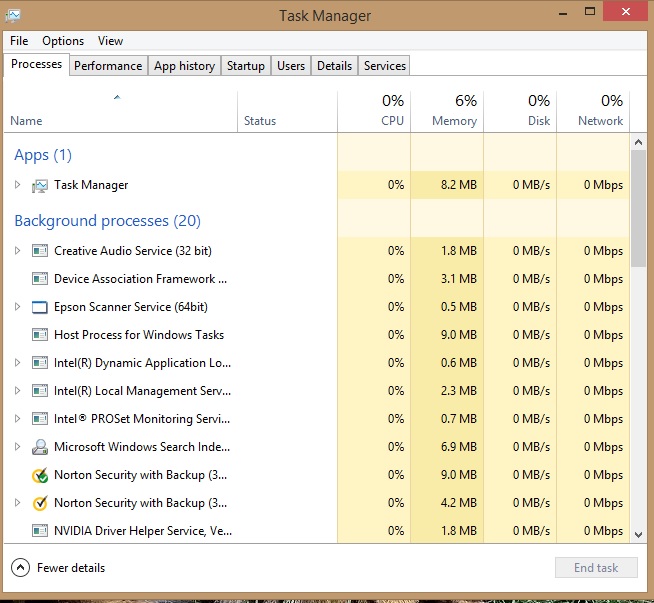Switch to the Details tab
The height and width of the screenshot is (603, 654).
pos(335,66)
